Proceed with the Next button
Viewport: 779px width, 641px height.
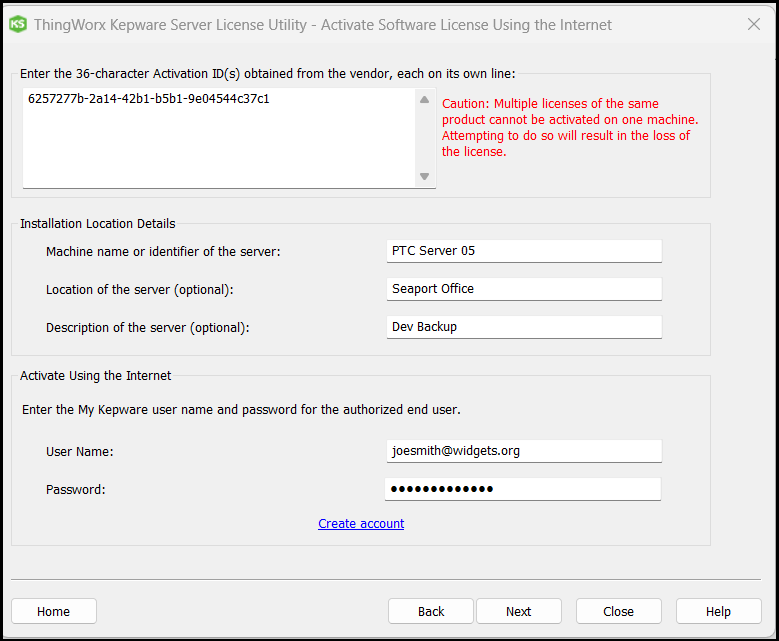pyautogui.click(x=518, y=611)
